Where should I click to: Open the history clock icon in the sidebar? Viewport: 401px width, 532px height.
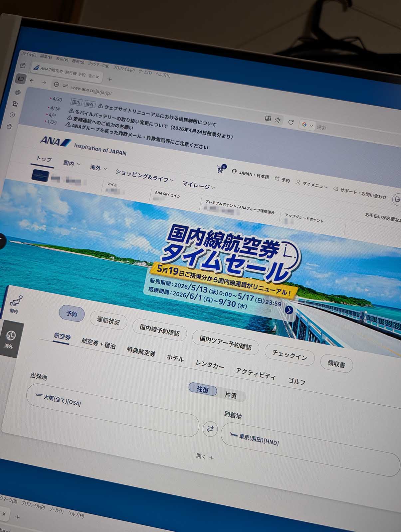click(12, 115)
